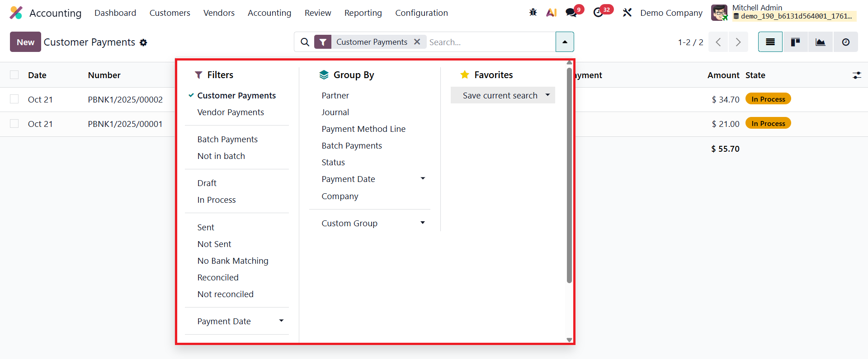Click the New button
868x359 pixels.
pyautogui.click(x=25, y=42)
